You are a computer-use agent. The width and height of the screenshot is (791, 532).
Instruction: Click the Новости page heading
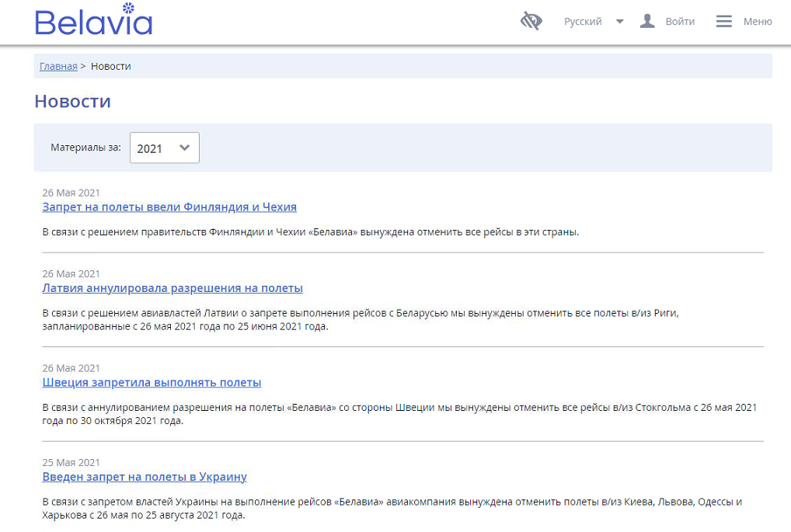73,101
